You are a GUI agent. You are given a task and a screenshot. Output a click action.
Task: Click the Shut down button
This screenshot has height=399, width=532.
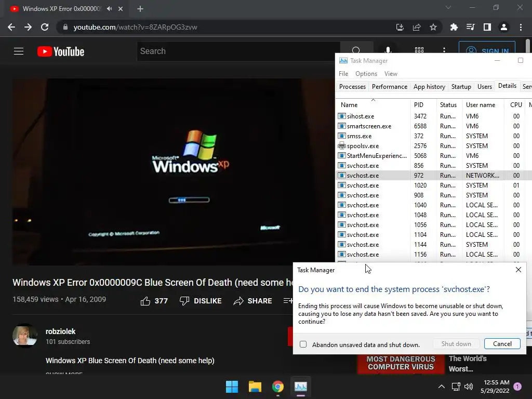[x=456, y=344]
